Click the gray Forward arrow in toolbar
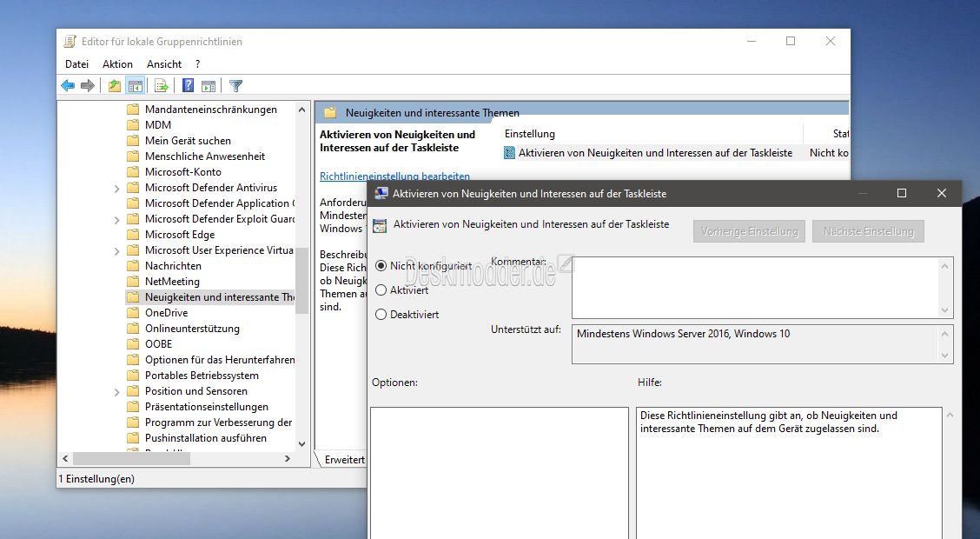This screenshot has width=980, height=539. click(x=87, y=85)
